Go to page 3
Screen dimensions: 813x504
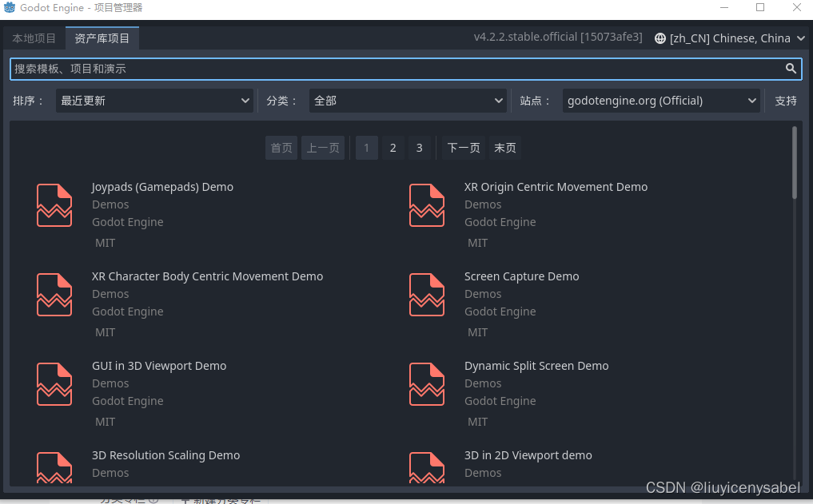(x=420, y=148)
